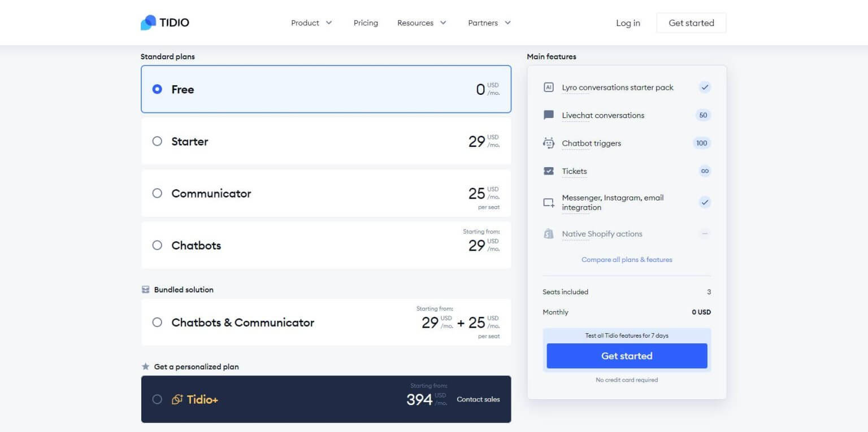
Task: Expand the Product dropdown menu
Action: [x=311, y=23]
